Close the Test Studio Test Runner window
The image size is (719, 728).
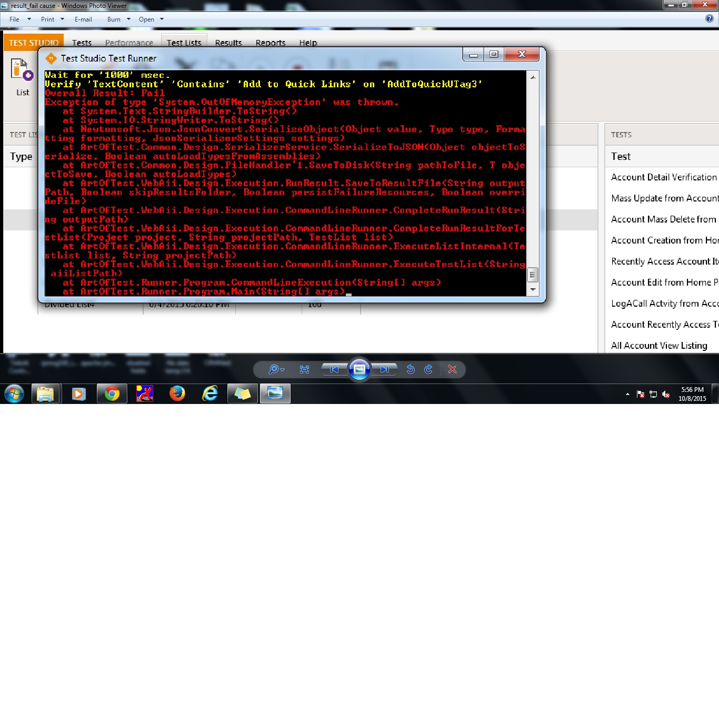click(522, 55)
